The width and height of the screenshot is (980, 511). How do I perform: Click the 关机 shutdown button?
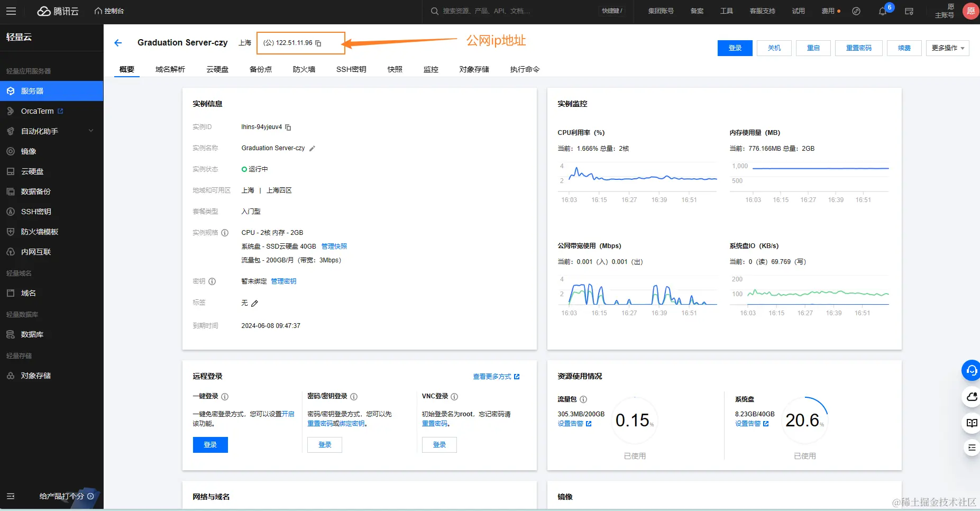coord(774,48)
